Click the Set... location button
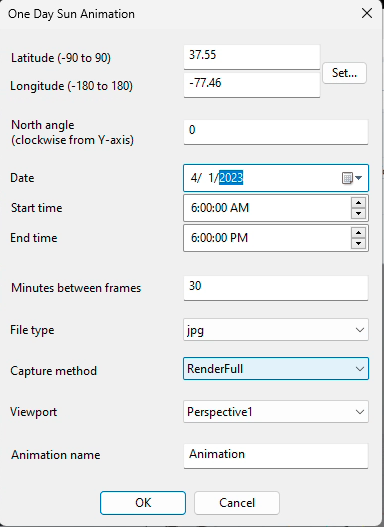The width and height of the screenshot is (384, 527). 344,73
